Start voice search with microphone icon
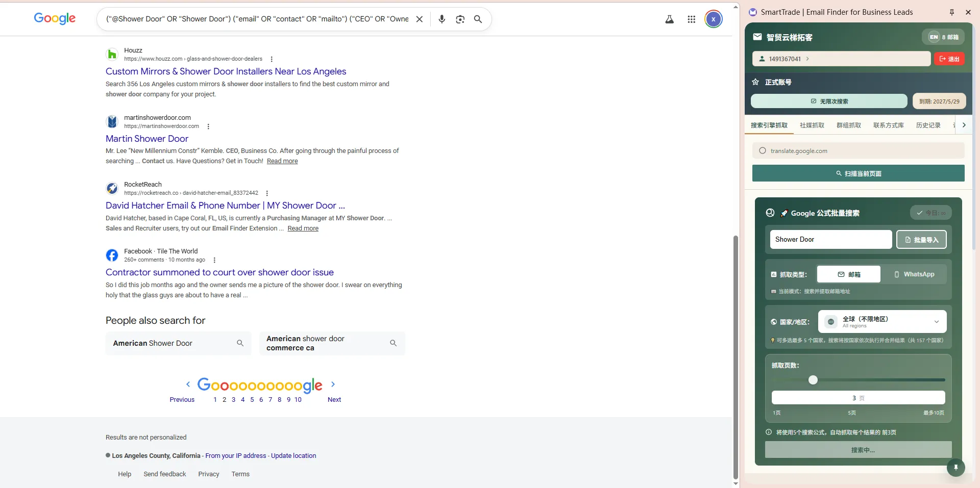The width and height of the screenshot is (980, 488). click(442, 19)
